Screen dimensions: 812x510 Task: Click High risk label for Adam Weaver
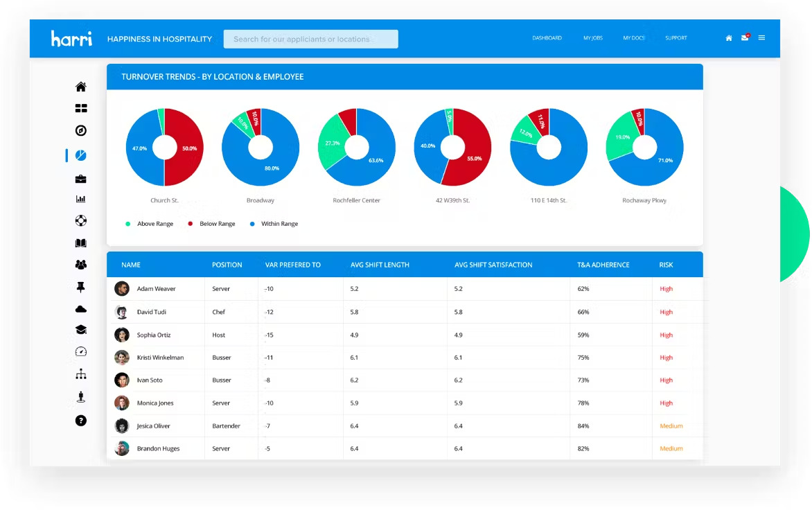click(666, 289)
